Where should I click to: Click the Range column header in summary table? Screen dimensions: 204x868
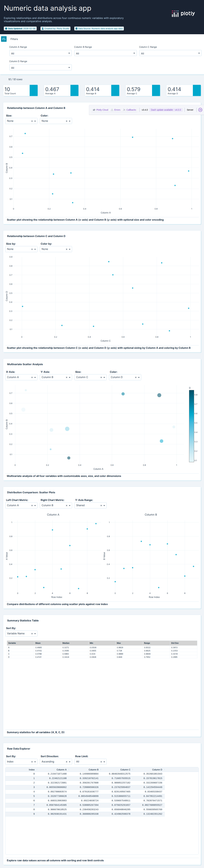point(157,643)
